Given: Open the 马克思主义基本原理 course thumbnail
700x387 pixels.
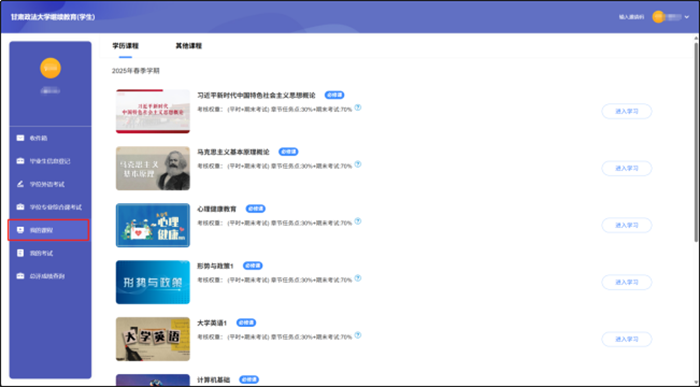Looking at the screenshot, I should (153, 168).
